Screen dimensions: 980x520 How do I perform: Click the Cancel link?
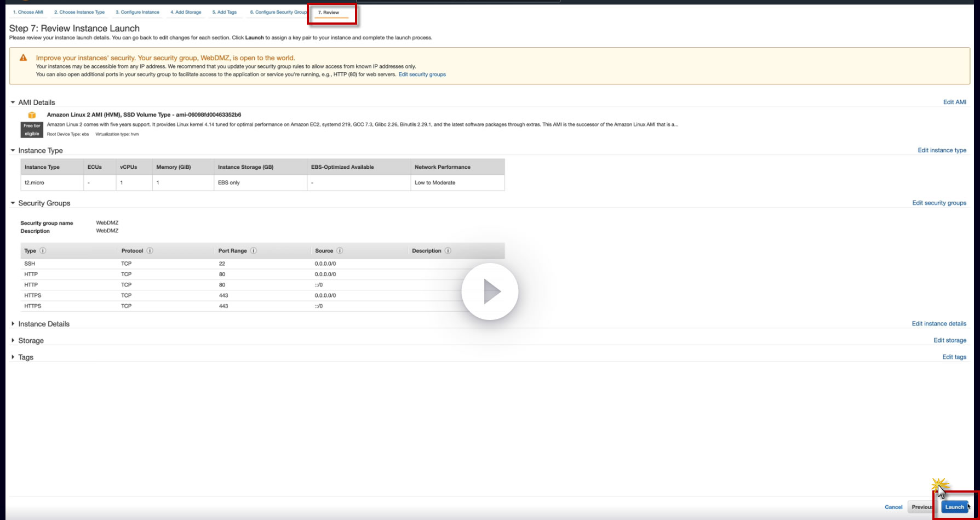[893, 507]
